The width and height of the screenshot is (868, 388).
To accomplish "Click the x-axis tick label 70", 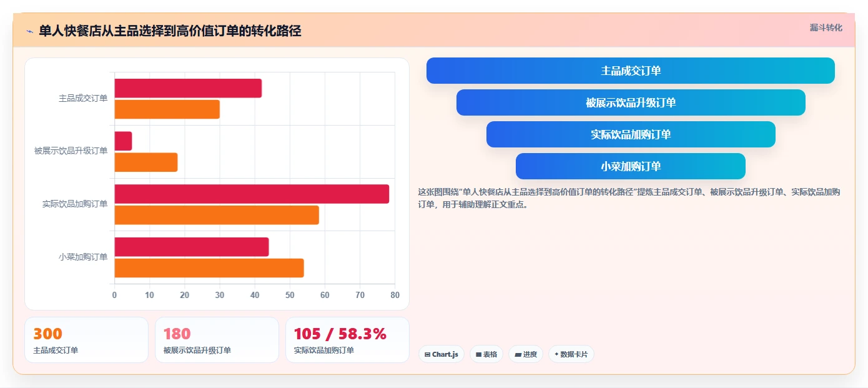I will (x=360, y=295).
